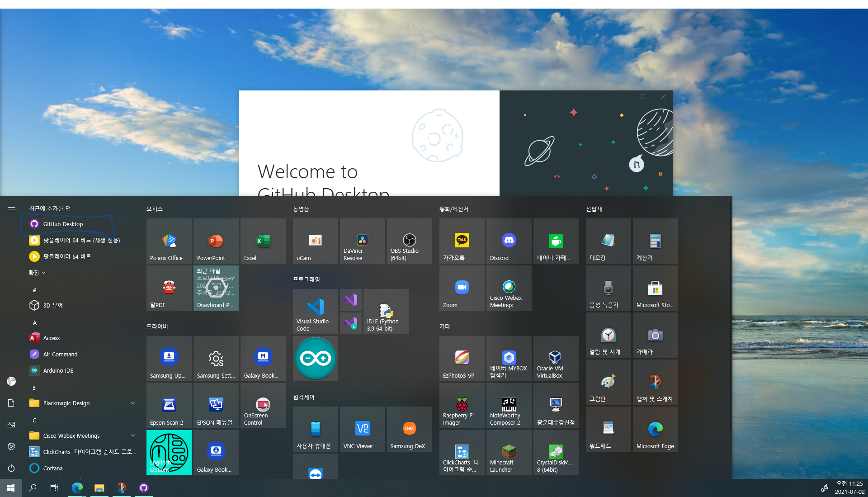Switch to GitHub Desktop taskbar icon
Screen dimensions: 868x497
[x=143, y=488]
